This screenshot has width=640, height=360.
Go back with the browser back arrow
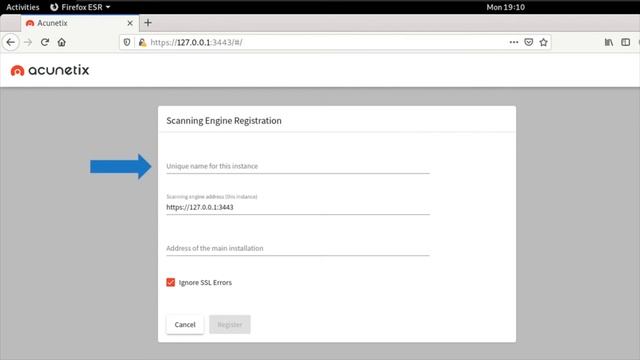(11, 42)
